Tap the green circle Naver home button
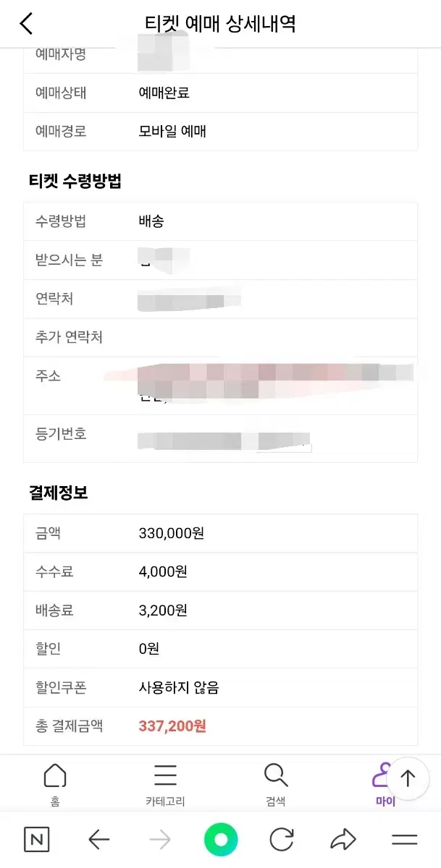 (221, 840)
